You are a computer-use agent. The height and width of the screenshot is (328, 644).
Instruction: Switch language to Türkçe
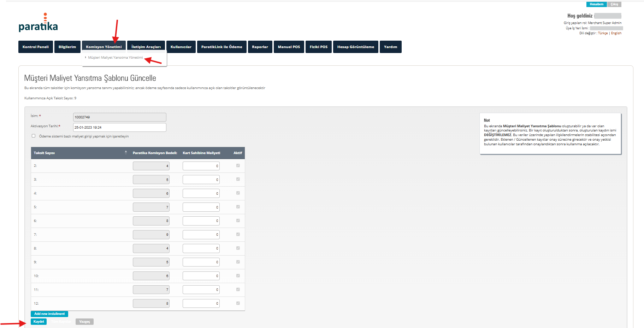tap(603, 33)
